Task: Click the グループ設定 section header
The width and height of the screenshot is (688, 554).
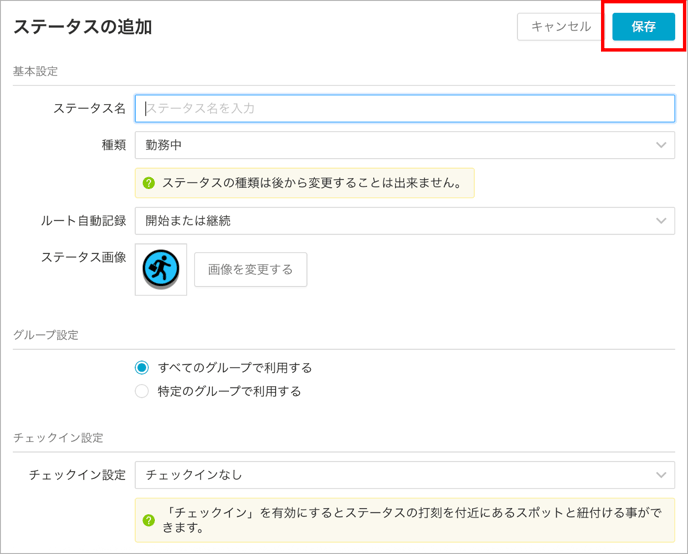Action: tap(46, 335)
